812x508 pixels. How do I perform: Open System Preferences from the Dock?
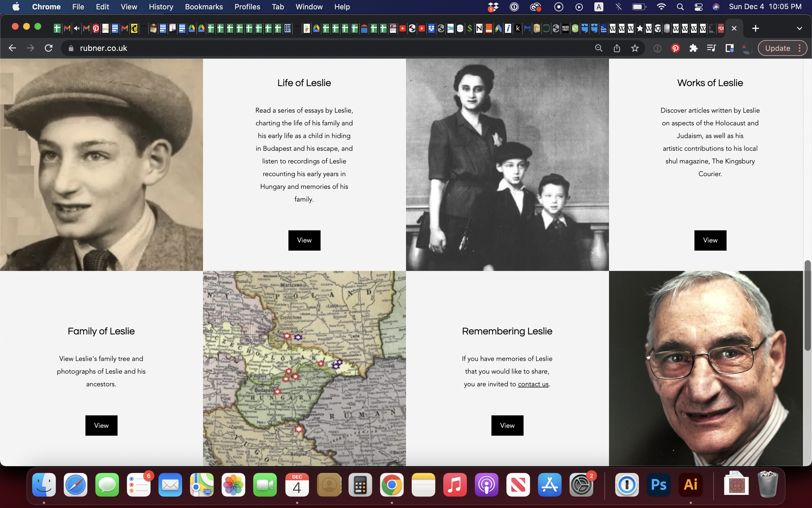(581, 485)
